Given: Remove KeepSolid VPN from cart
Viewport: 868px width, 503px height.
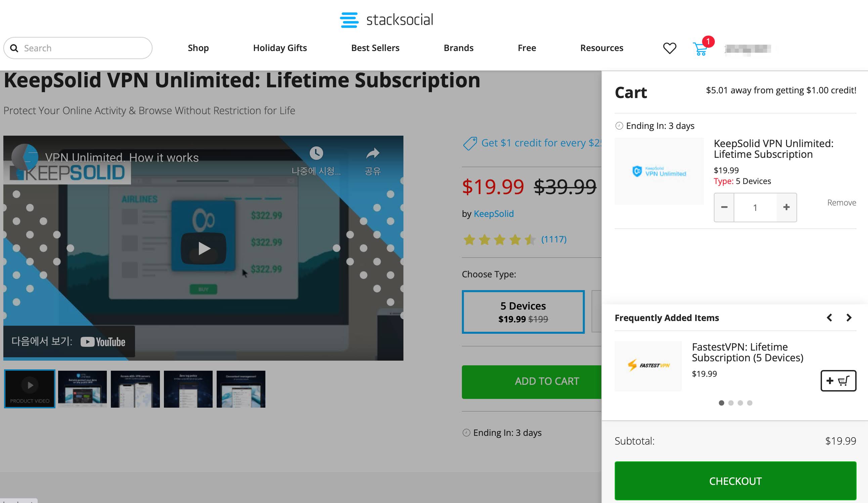Looking at the screenshot, I should point(841,202).
